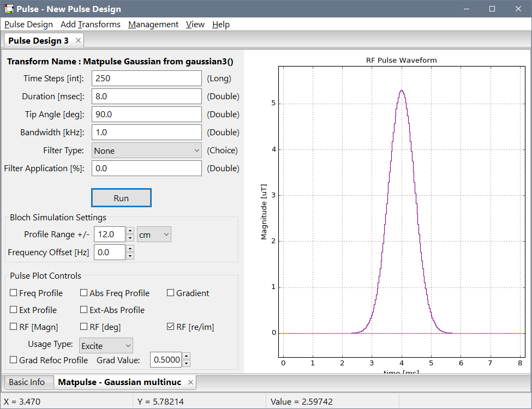Increase Frequency Offset with up arrow
The width and height of the screenshot is (532, 409).
tap(130, 249)
